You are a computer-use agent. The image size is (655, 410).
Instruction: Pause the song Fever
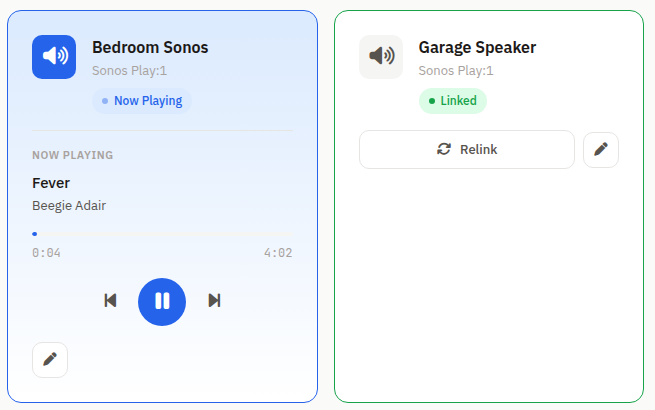click(162, 301)
